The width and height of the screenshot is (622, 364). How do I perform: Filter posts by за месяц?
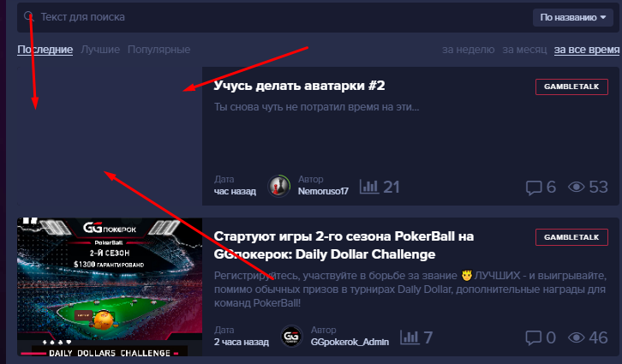[524, 50]
